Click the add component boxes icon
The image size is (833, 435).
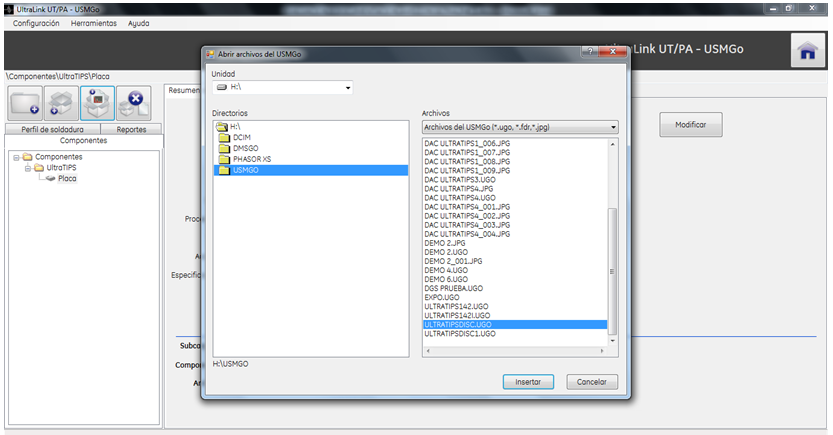[x=61, y=104]
